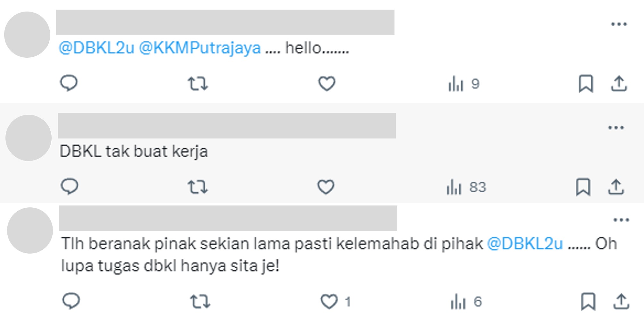
Task: Bookmark the "DBKL tak buat kerja" tweet
Action: [583, 187]
